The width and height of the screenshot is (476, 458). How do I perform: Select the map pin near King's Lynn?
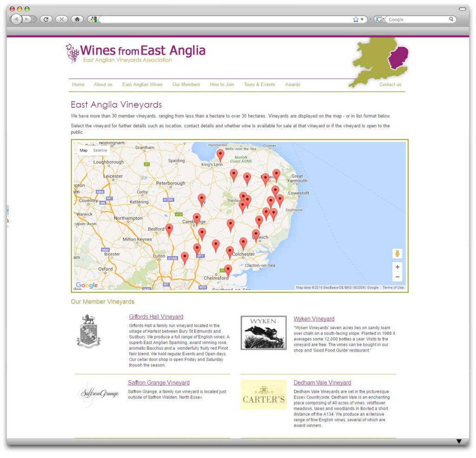(220, 155)
